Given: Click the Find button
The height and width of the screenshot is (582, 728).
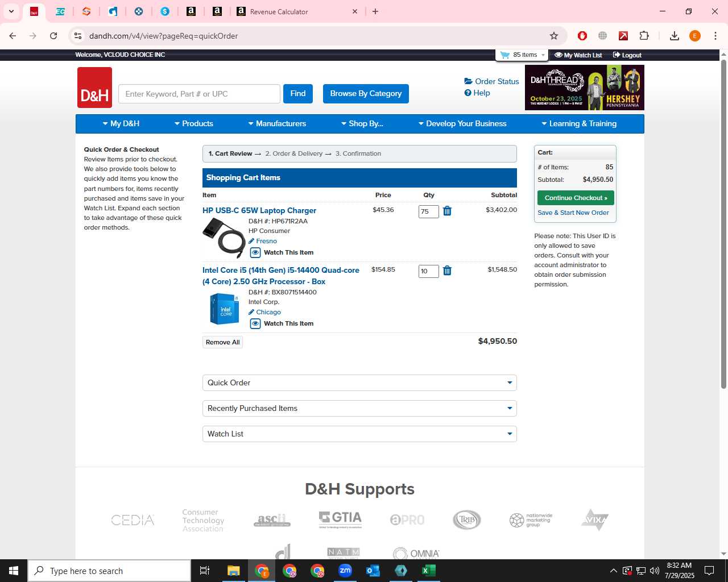Looking at the screenshot, I should 298,94.
